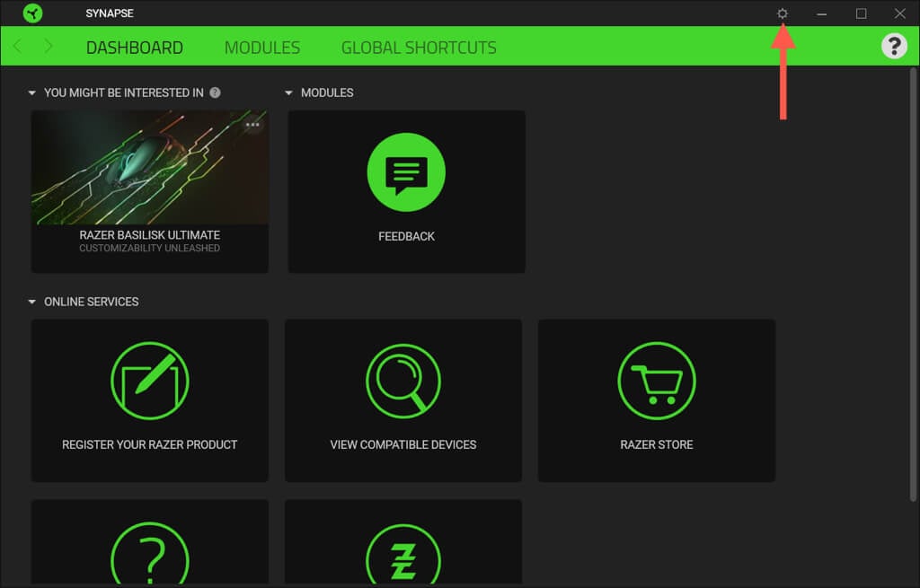The width and height of the screenshot is (920, 588).
Task: Click the Synapse title text
Action: click(x=110, y=13)
